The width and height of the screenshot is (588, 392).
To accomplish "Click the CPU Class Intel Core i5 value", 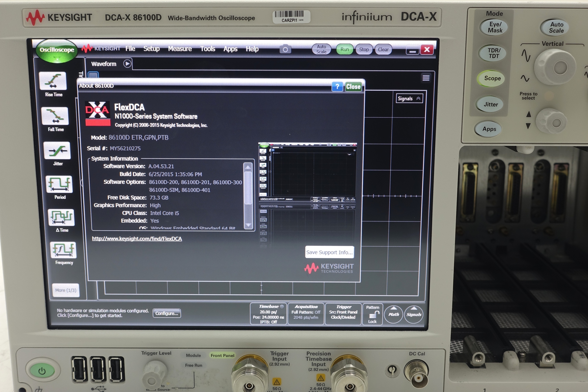I will (x=165, y=213).
